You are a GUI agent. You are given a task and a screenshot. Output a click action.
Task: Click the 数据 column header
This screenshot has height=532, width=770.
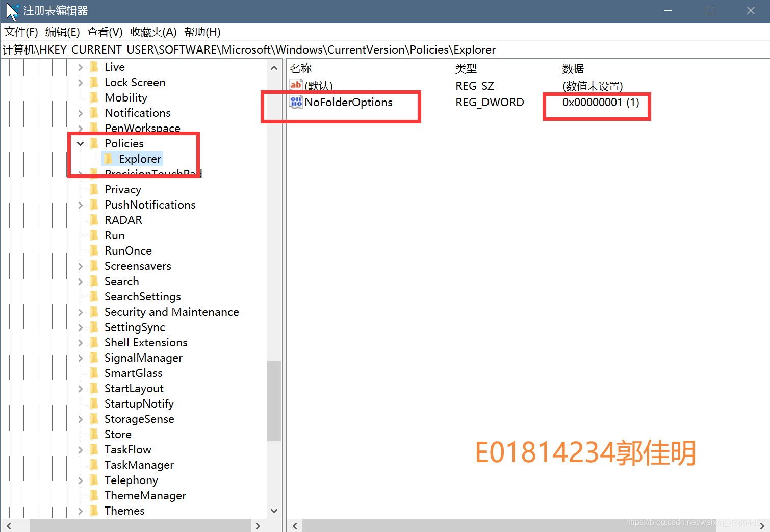[x=573, y=68]
